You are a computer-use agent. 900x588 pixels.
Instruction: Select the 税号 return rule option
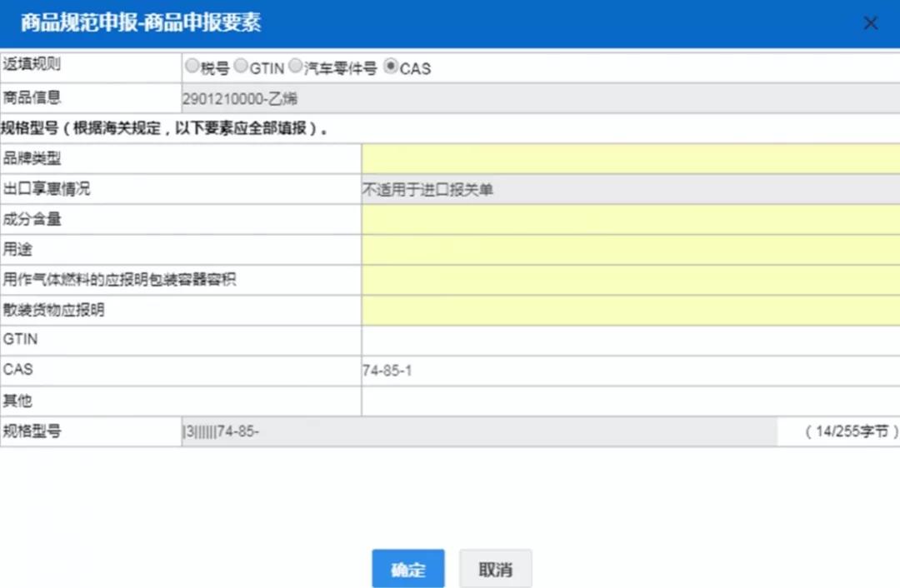coord(192,67)
